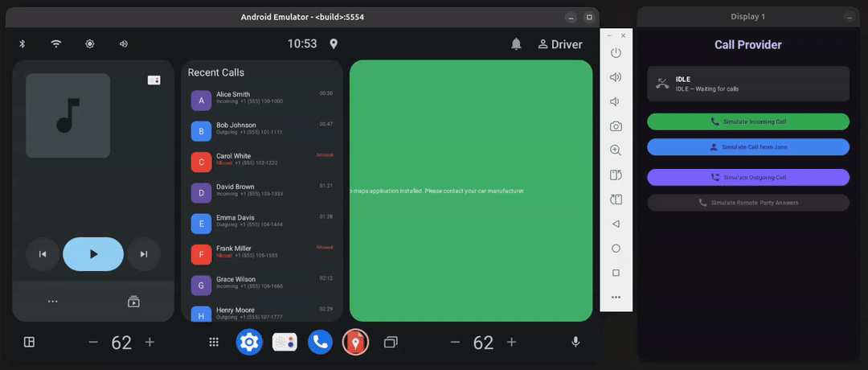Rotate emulator left using sidebar icon
868x370 pixels.
pos(616,175)
